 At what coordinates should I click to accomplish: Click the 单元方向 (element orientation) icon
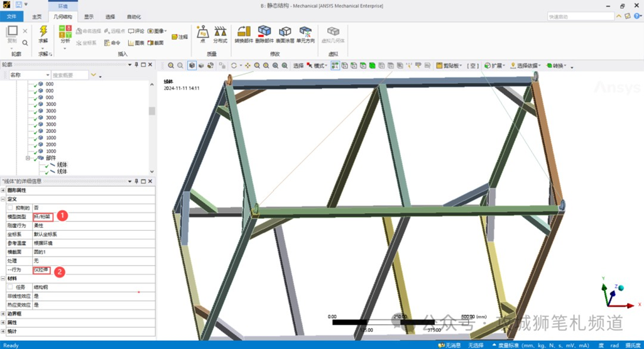(x=305, y=33)
